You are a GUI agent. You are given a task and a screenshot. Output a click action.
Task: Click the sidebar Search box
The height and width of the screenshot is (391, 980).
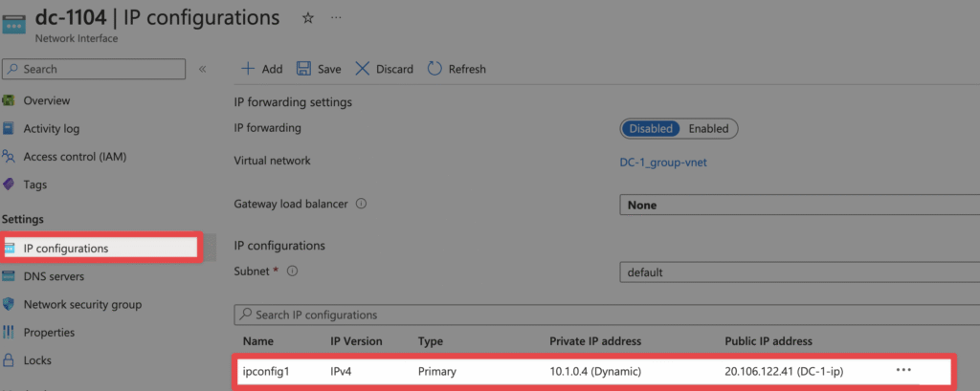94,69
